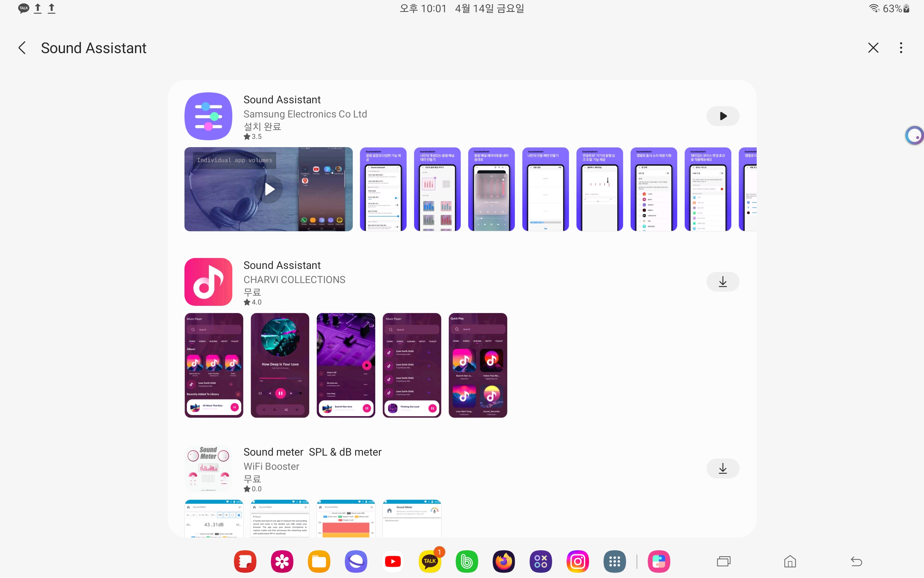
Task: Tap the CHARVI COLLECTIONS Sound Assistant title
Action: (282, 265)
